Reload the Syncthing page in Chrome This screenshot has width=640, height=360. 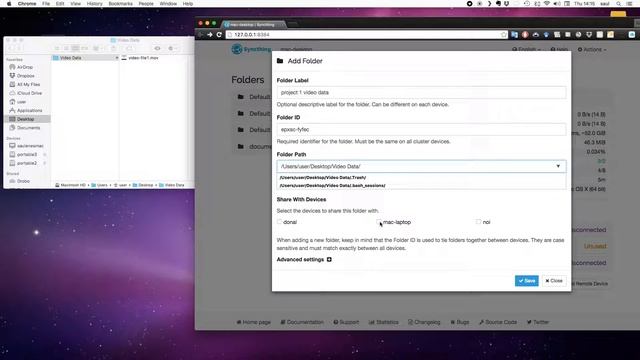point(219,35)
